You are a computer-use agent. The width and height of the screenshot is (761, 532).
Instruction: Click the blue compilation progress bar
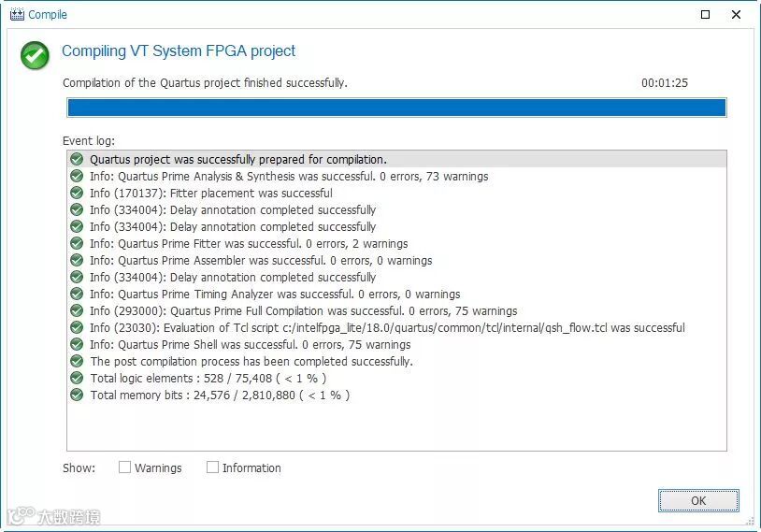[x=396, y=108]
